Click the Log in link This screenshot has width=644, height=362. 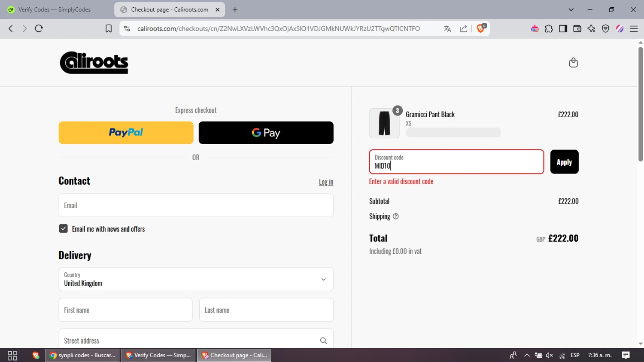coord(326,182)
